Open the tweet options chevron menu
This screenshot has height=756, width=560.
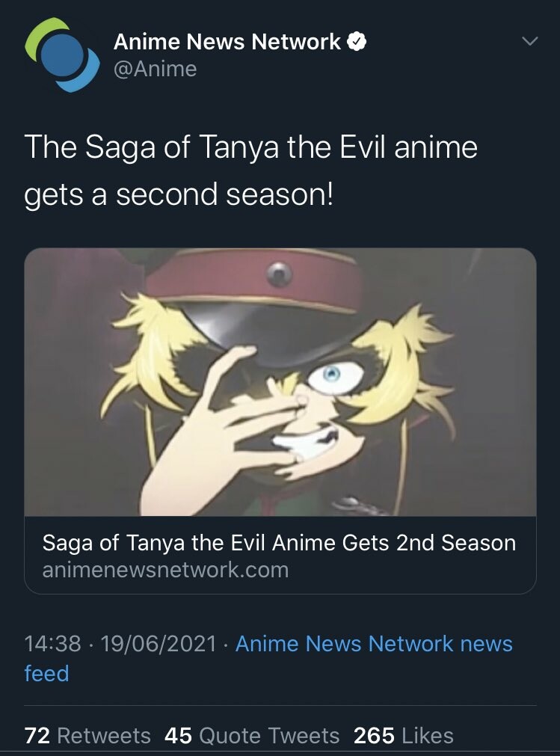(529, 42)
